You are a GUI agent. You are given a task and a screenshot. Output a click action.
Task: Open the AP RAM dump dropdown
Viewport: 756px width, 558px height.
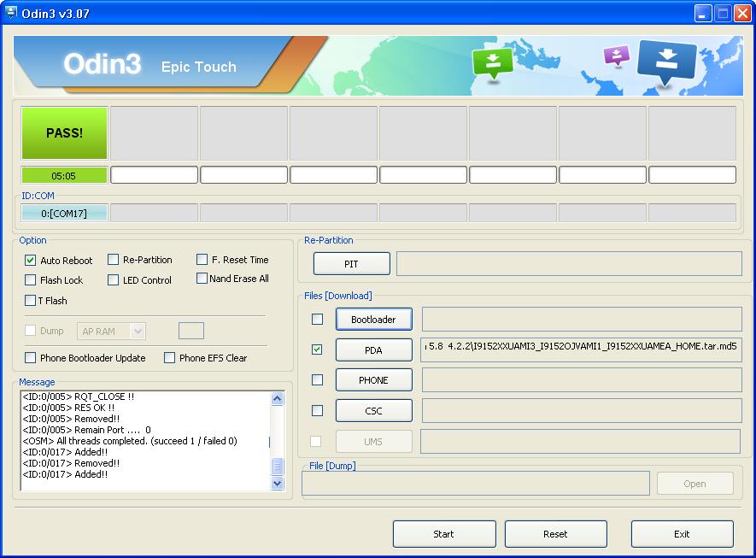(x=138, y=332)
